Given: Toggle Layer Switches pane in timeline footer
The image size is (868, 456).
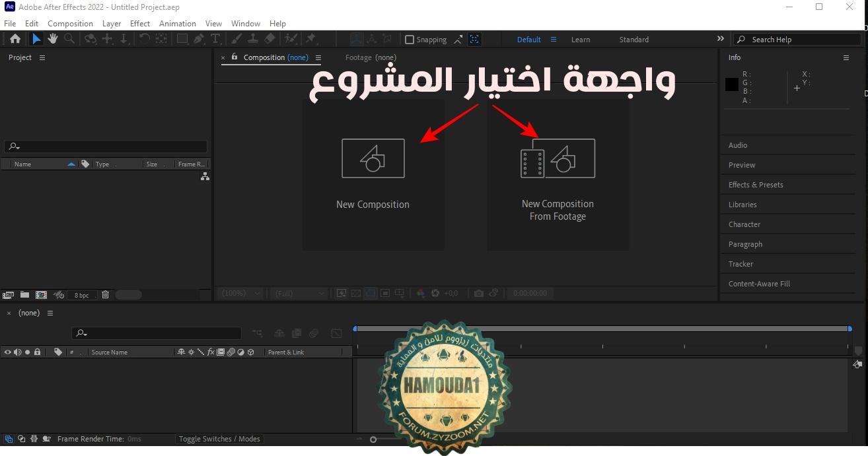Looking at the screenshot, I should tap(9, 439).
